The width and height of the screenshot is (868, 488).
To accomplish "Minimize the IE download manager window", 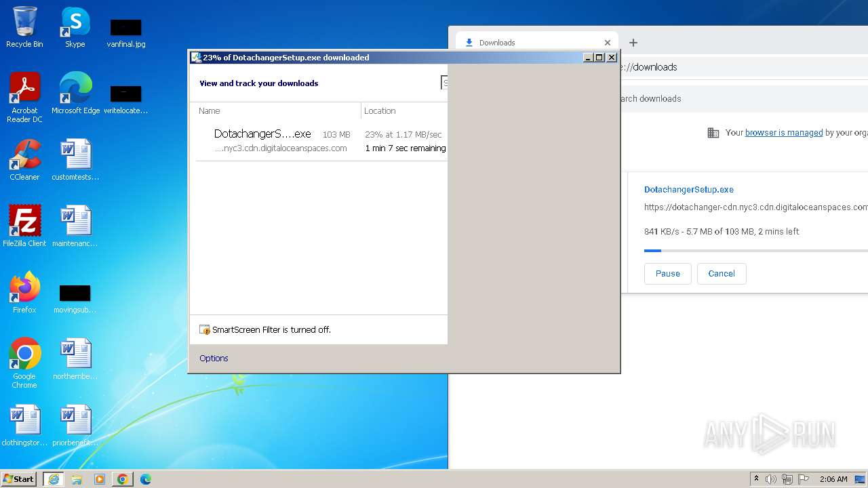I will pyautogui.click(x=589, y=58).
